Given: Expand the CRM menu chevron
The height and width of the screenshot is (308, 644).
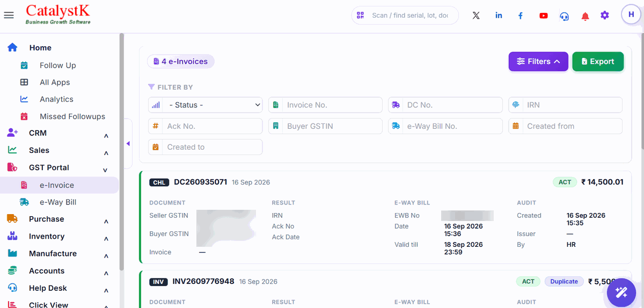Looking at the screenshot, I should click(x=106, y=136).
